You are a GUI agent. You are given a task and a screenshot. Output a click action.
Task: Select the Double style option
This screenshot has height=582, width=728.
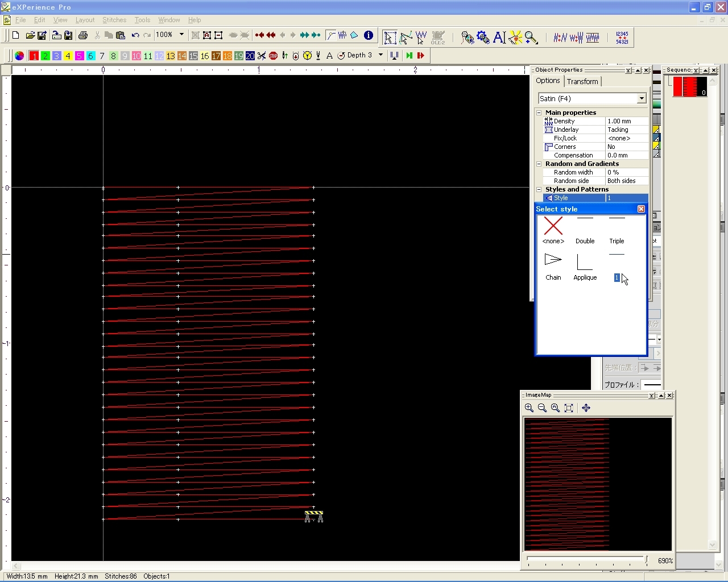click(x=585, y=230)
